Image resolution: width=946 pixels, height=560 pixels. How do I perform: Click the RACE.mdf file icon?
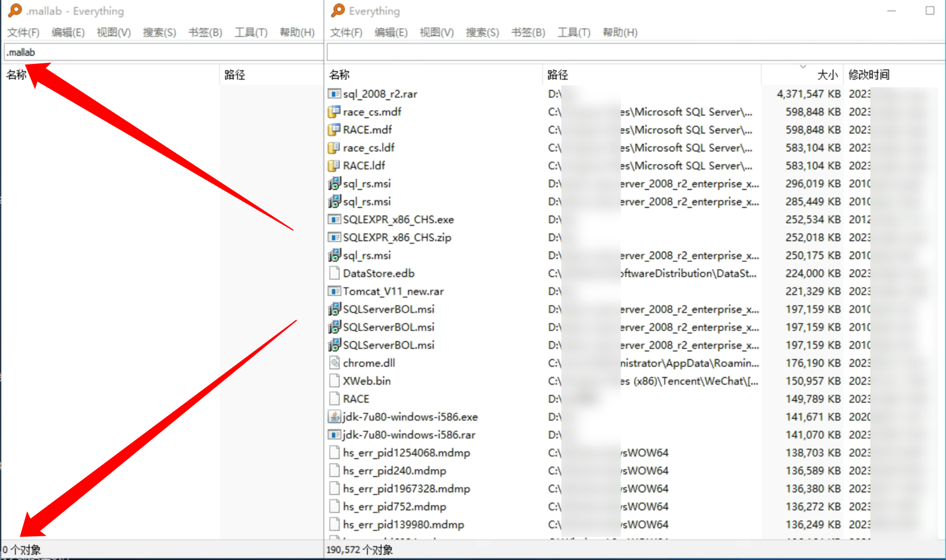(334, 129)
